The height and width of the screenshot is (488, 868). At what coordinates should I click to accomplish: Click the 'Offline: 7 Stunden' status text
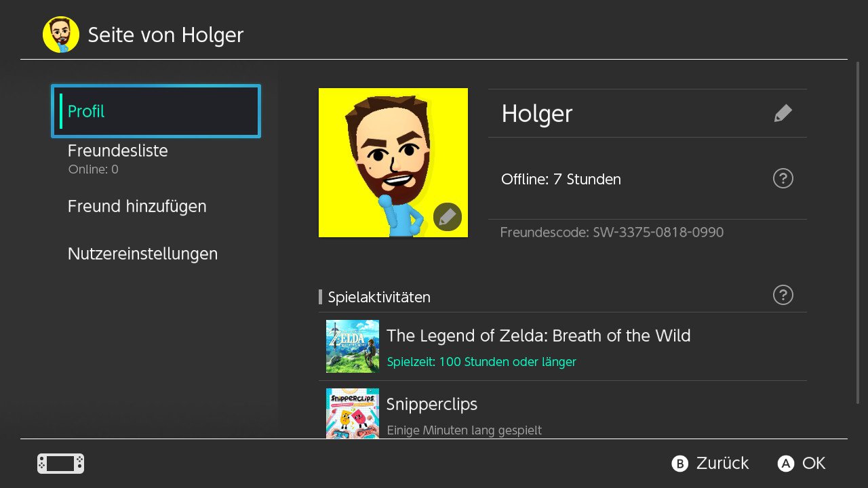point(561,180)
